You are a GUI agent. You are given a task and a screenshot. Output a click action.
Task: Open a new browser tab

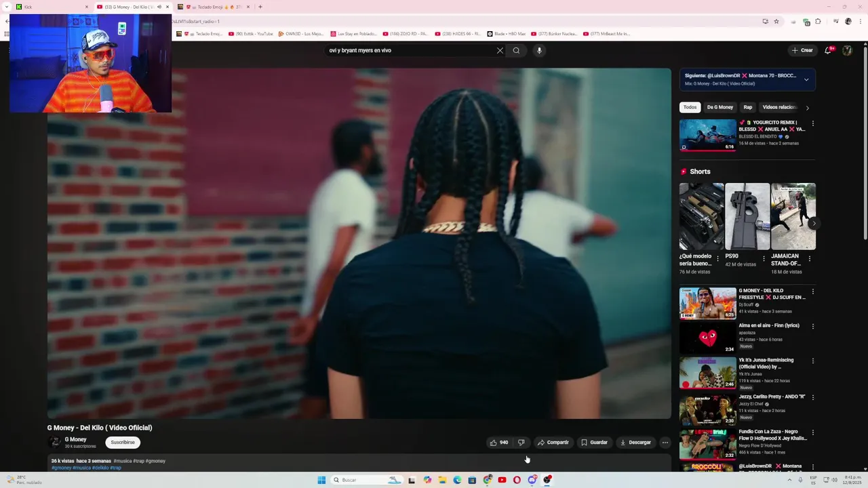coord(260,7)
